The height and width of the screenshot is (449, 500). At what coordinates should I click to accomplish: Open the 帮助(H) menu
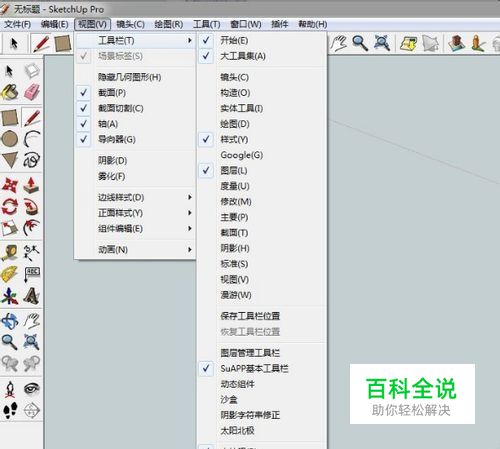313,24
